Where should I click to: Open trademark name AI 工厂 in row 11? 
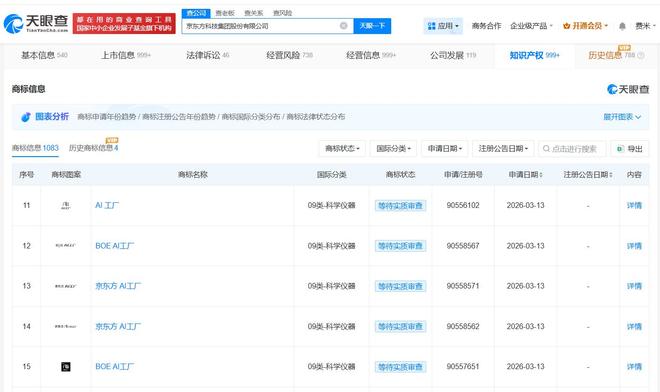click(107, 205)
